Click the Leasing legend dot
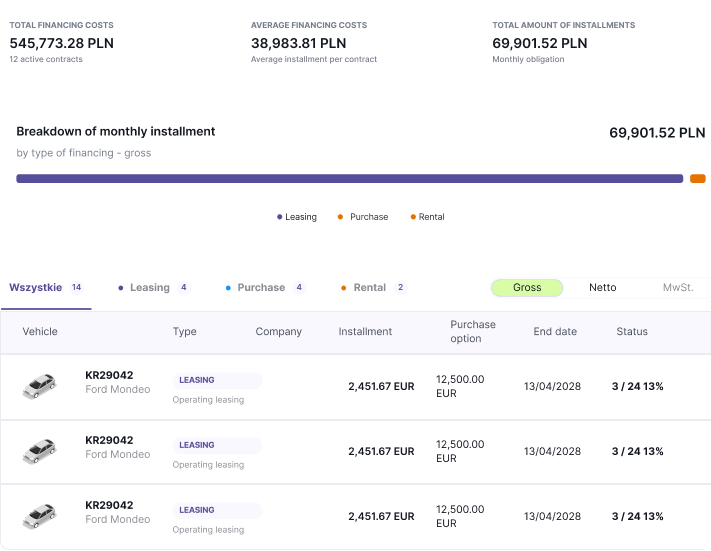The height and width of the screenshot is (551, 711). pos(279,217)
